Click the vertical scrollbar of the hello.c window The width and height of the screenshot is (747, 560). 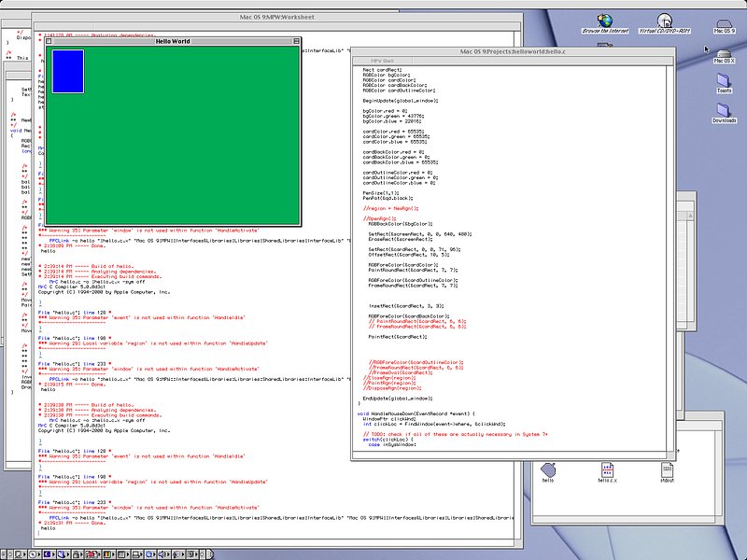(x=670, y=258)
